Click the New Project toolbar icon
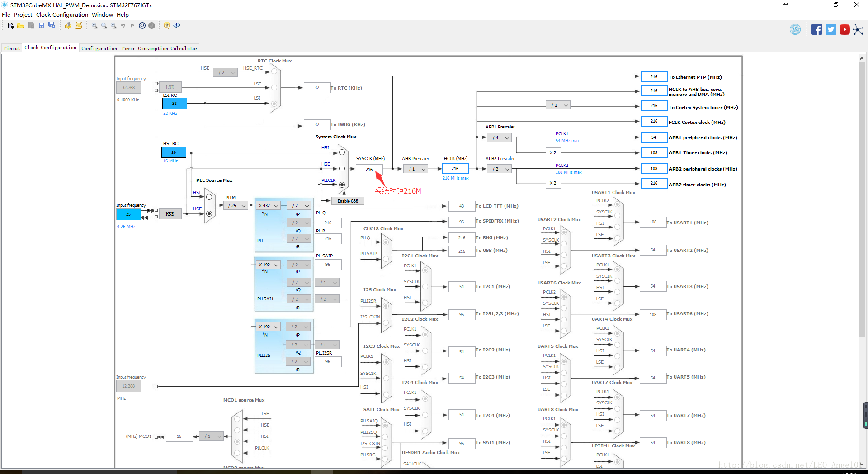Viewport: 868px width, 474px height. tap(11, 25)
